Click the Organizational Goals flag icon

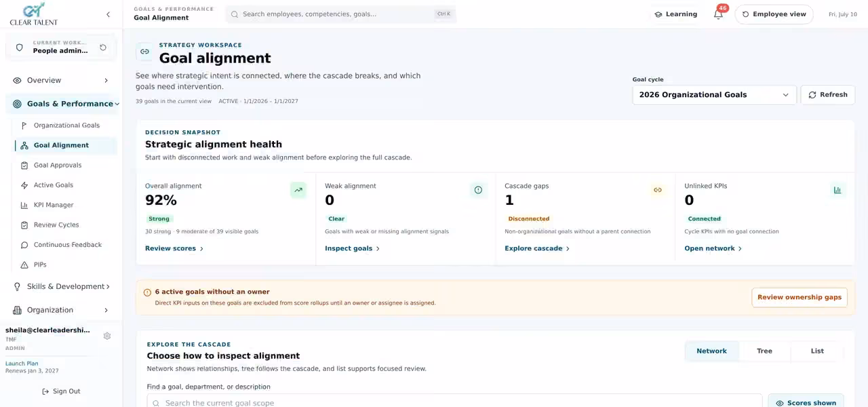(x=24, y=125)
